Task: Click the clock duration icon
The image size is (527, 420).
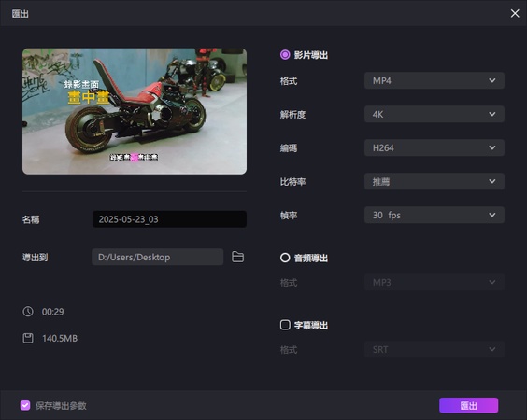Action: tap(28, 312)
